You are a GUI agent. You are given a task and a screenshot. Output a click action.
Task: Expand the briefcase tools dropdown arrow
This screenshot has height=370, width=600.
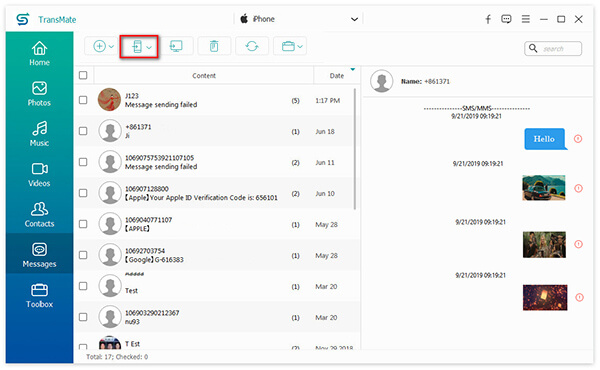[x=300, y=47]
